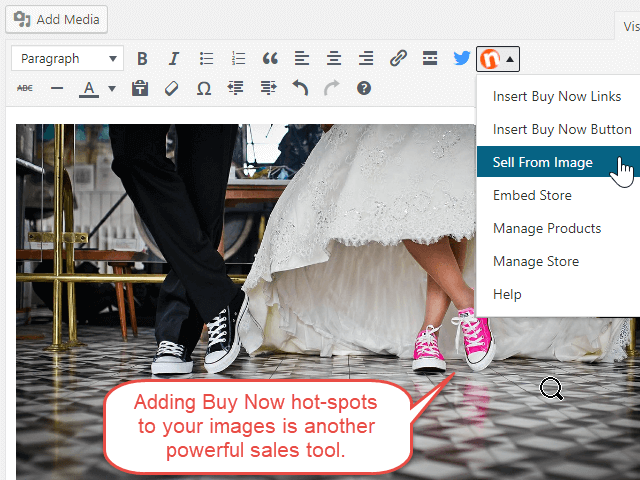The width and height of the screenshot is (640, 480).
Task: Align text center
Action: [334, 59]
